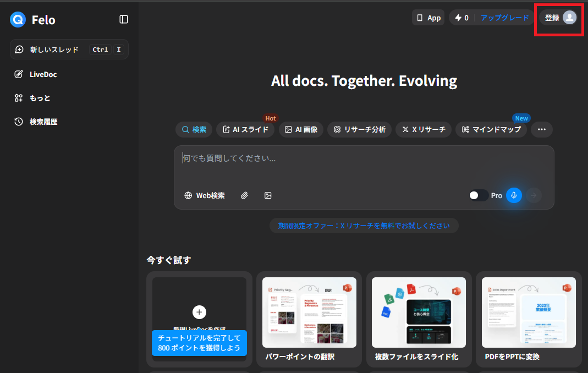Click the Felo logo icon
This screenshot has width=588, height=373.
pos(18,20)
